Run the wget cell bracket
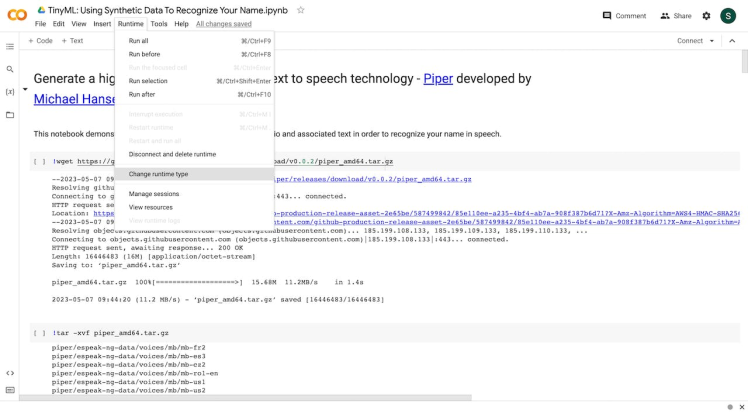 [40, 162]
